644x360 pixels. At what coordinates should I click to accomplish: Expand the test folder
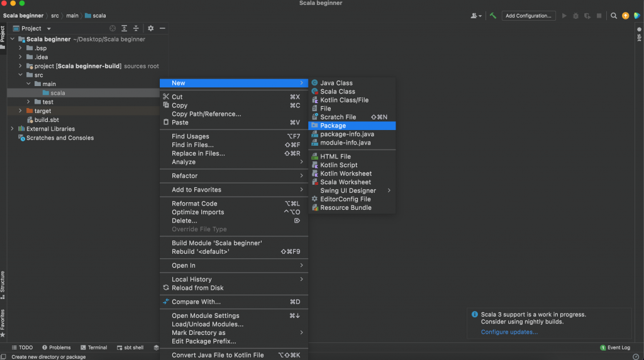coord(28,102)
